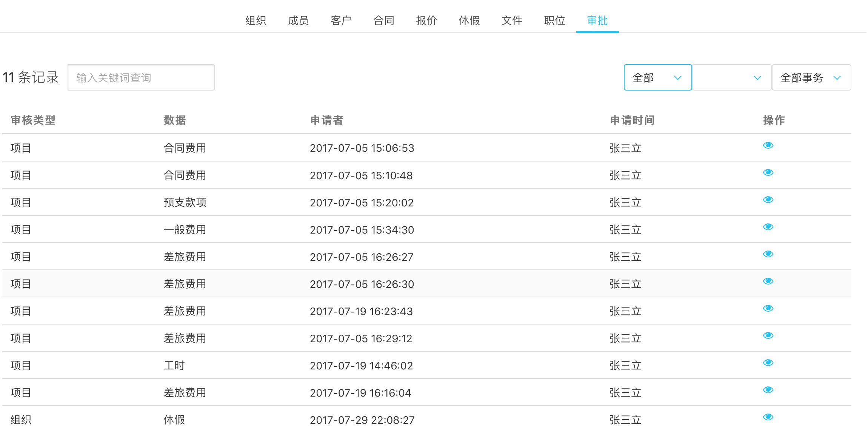868x443 pixels.
Task: Select the 合同 tab
Action: (384, 20)
